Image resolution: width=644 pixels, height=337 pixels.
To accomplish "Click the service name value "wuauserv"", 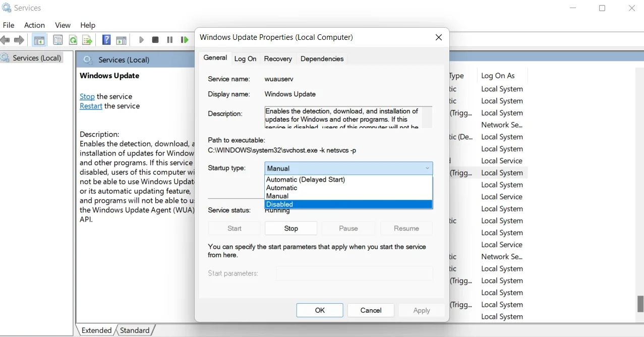I will (x=279, y=79).
